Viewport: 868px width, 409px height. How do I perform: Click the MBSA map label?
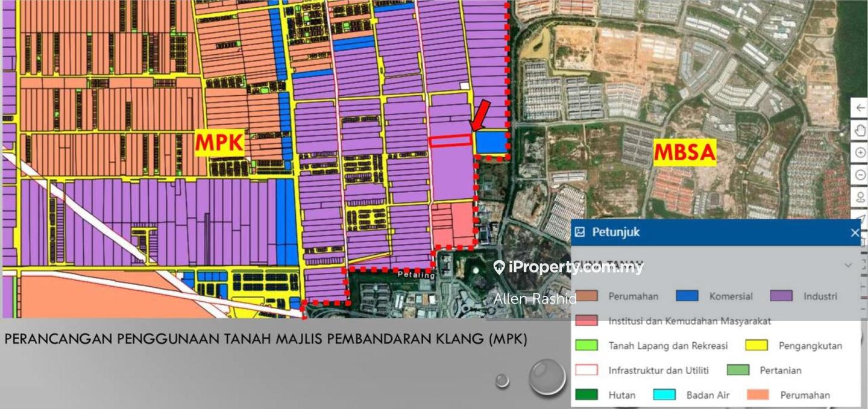(x=685, y=152)
